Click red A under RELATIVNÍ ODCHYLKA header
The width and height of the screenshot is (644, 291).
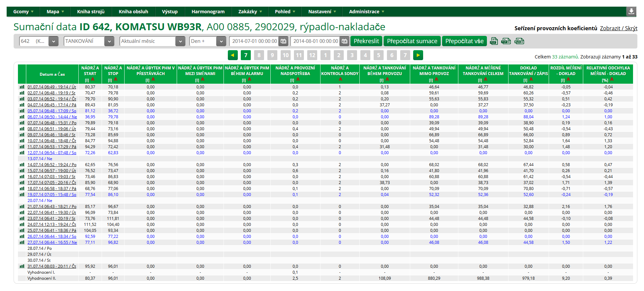point(612,80)
